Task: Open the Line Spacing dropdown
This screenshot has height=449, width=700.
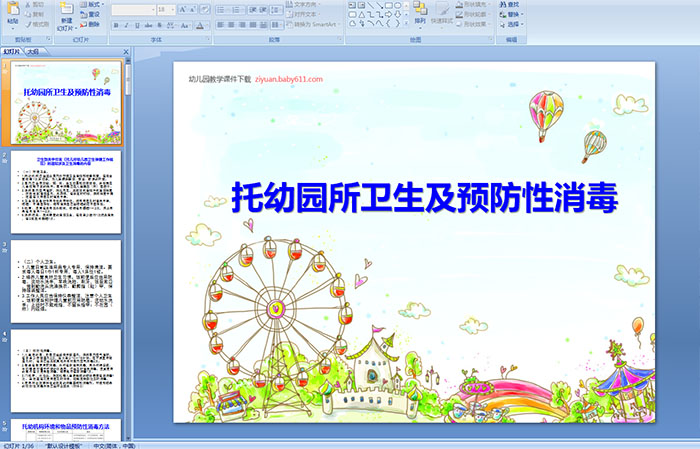Action: click(277, 10)
